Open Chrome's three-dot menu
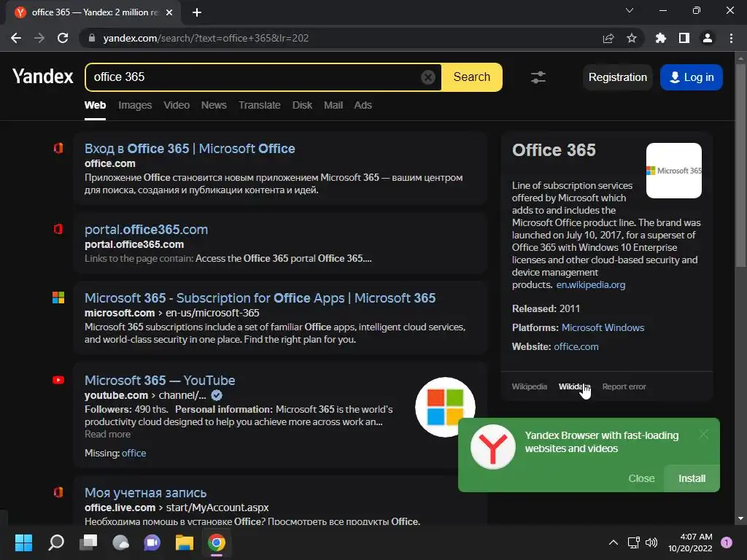Screen dimensions: 747x560 731,38
